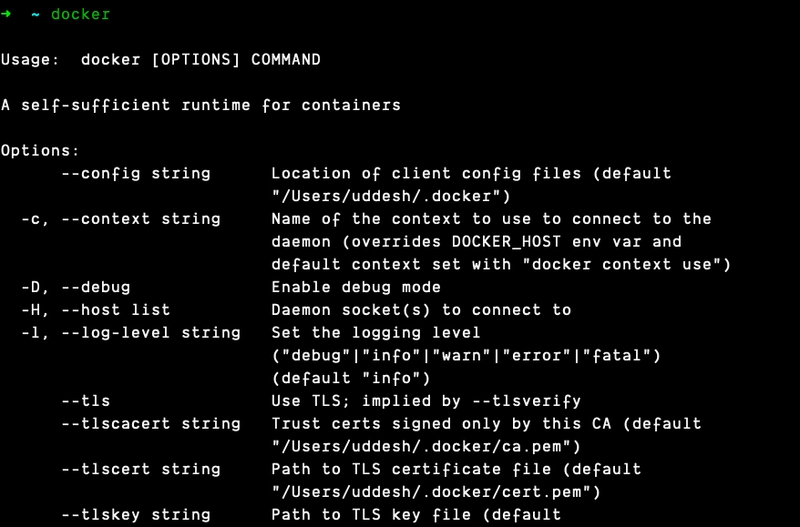Click the --config string flag
The height and width of the screenshot is (527, 800).
click(x=136, y=173)
